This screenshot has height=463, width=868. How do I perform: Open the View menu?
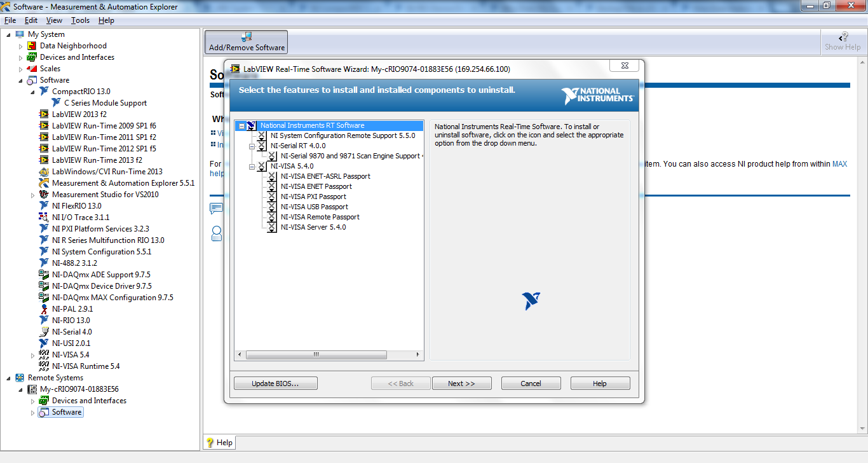coord(54,20)
